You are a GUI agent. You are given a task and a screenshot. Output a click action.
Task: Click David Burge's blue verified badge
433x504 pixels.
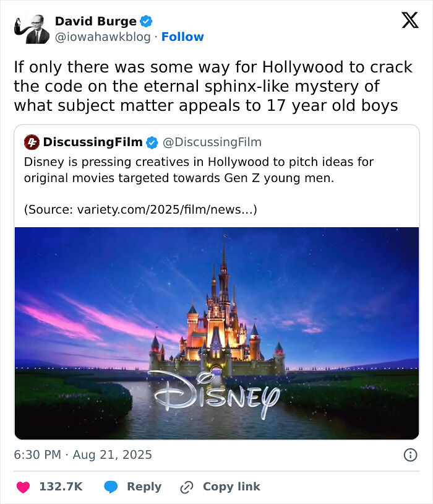pyautogui.click(x=145, y=20)
